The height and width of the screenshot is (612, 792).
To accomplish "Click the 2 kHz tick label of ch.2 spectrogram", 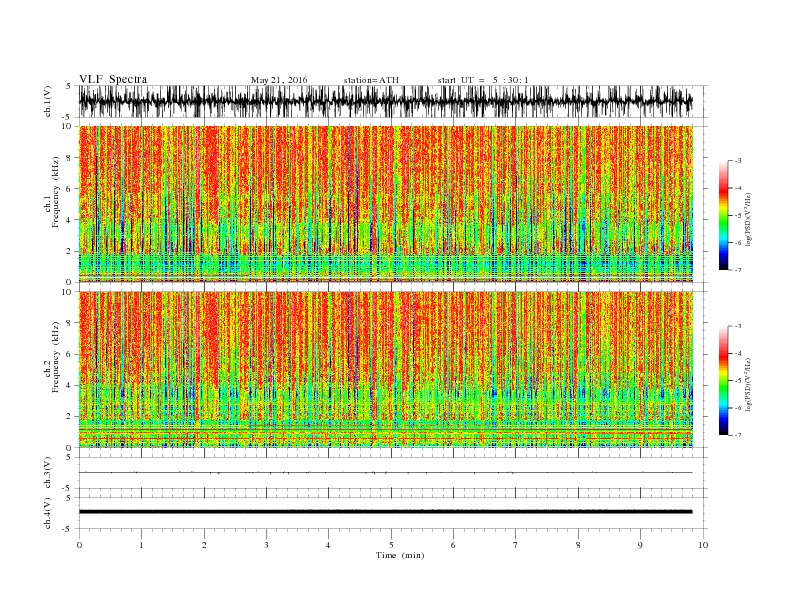I will click(x=69, y=417).
